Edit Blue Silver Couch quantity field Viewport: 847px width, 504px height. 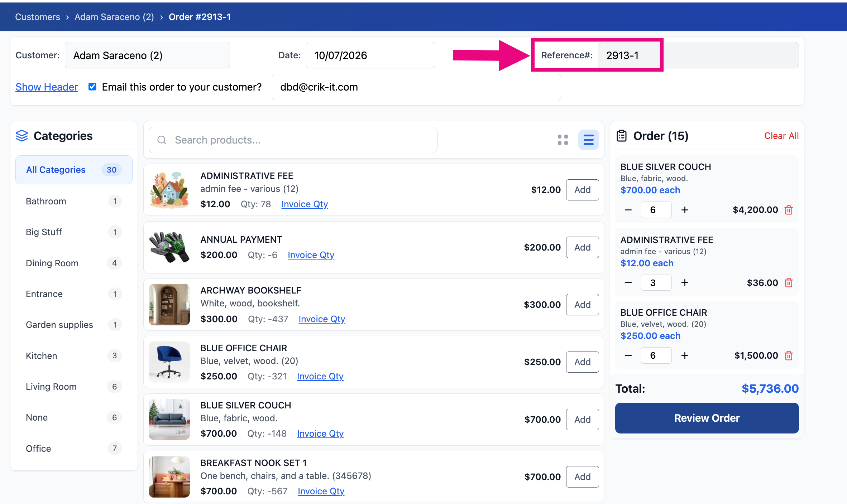(x=656, y=210)
